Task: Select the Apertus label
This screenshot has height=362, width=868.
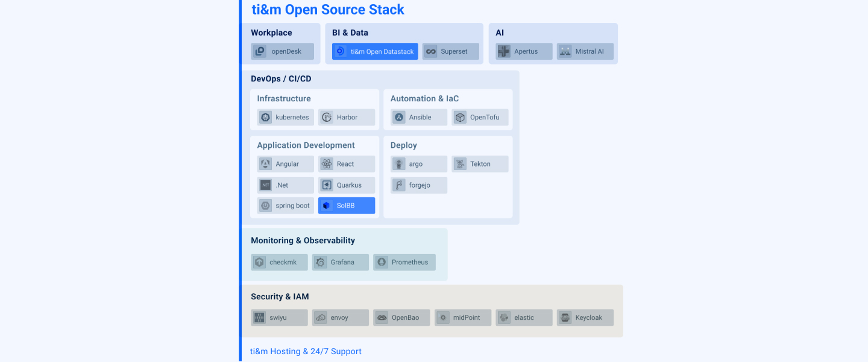Action: pyautogui.click(x=526, y=52)
